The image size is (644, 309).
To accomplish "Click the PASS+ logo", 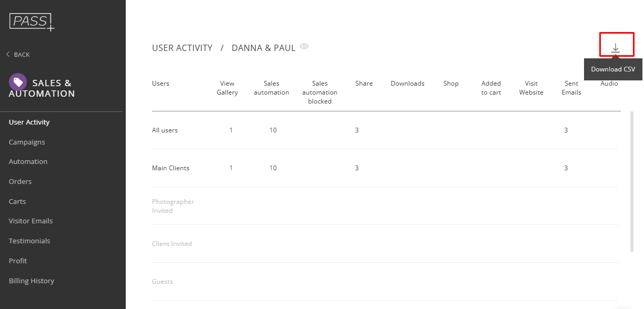I will tap(32, 22).
